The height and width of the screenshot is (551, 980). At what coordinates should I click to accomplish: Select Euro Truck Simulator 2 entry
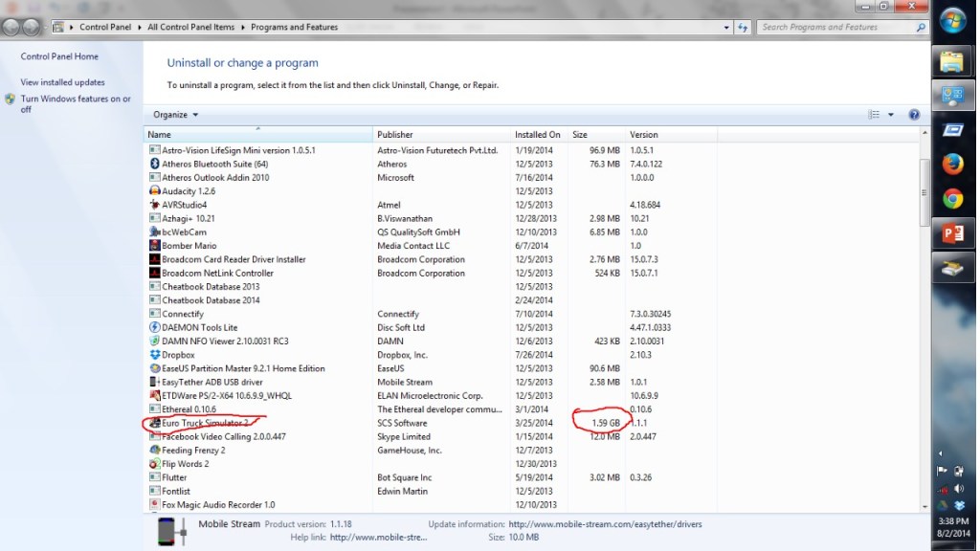click(205, 423)
